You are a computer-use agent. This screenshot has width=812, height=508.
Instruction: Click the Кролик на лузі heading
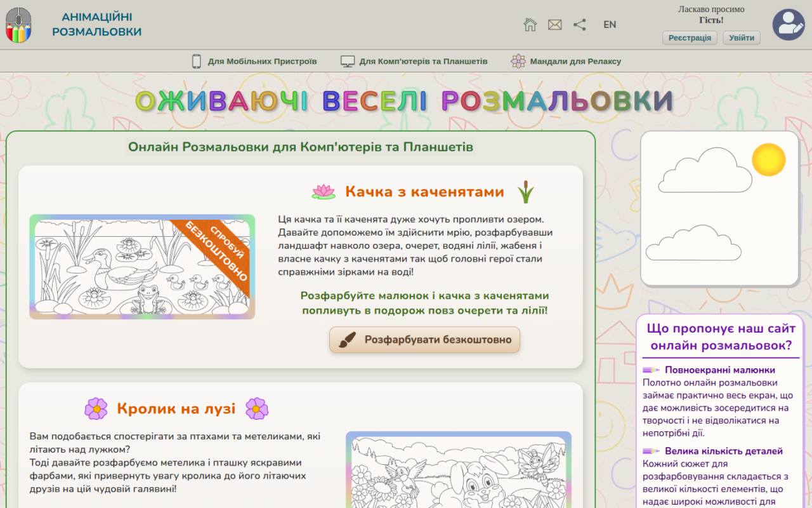(176, 409)
